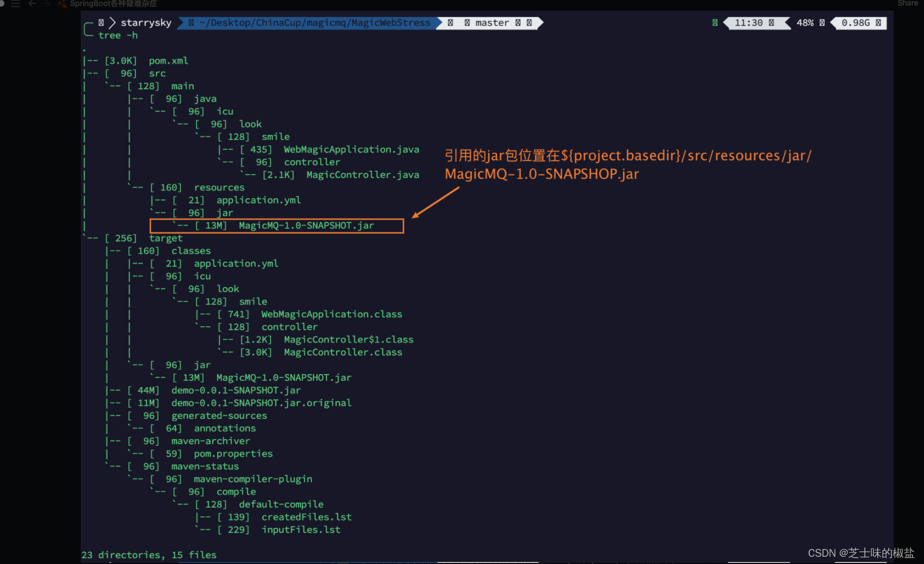Select the maven-archiver directory row
The height and width of the screenshot is (564, 924).
click(x=178, y=441)
